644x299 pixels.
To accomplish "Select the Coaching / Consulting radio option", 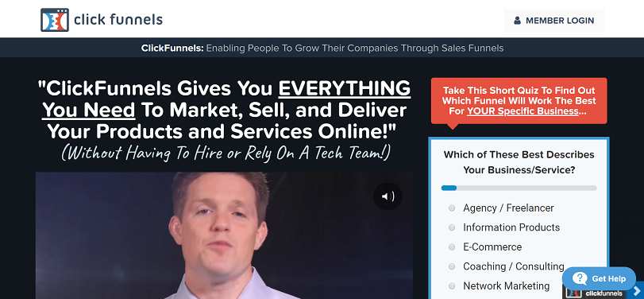I will (x=452, y=266).
